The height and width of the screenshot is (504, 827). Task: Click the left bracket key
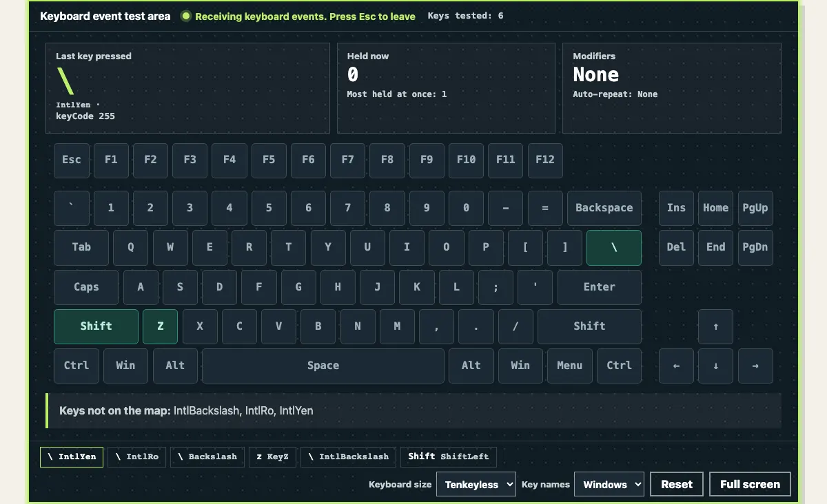click(525, 247)
